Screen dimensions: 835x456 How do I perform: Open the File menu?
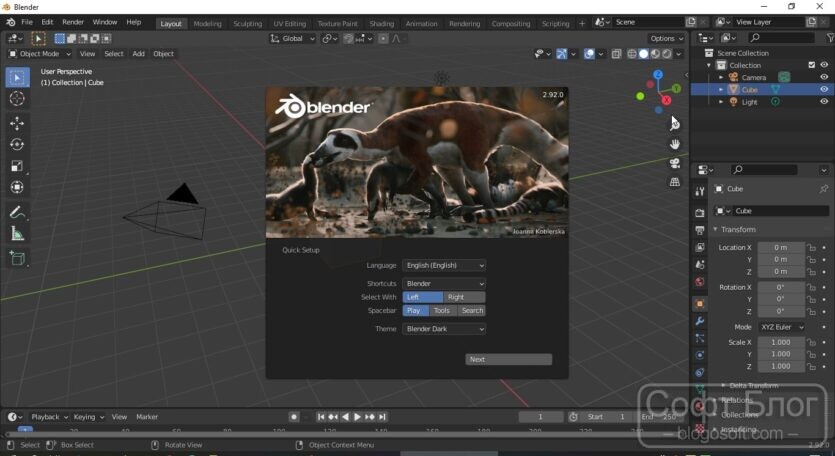click(27, 22)
